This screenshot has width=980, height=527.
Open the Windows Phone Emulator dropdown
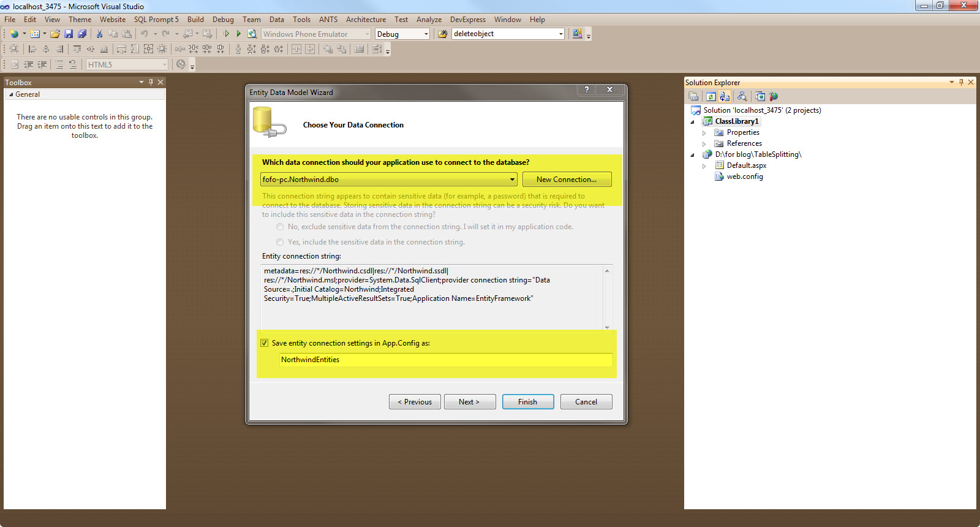coord(367,34)
